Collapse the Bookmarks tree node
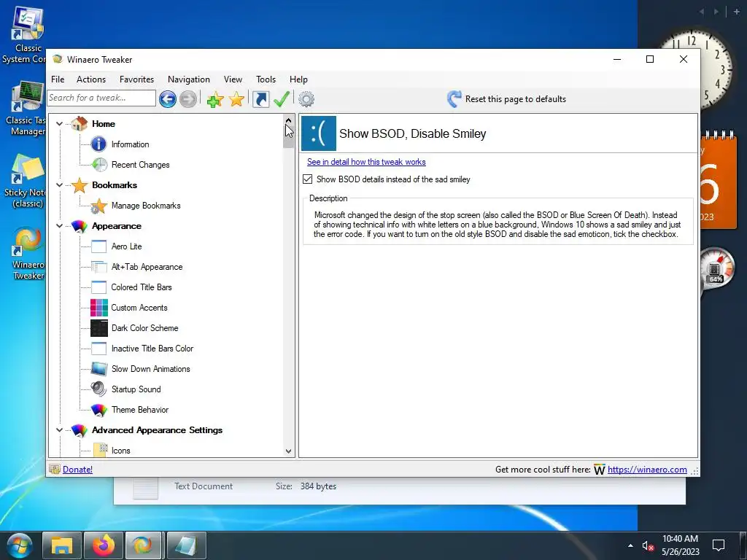Image resolution: width=747 pixels, height=560 pixels. 59,185
